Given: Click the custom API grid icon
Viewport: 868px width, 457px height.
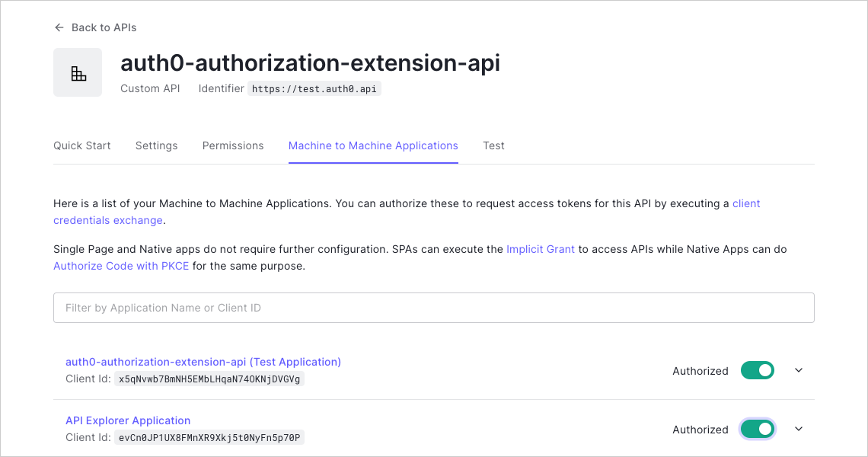Looking at the screenshot, I should coord(78,72).
